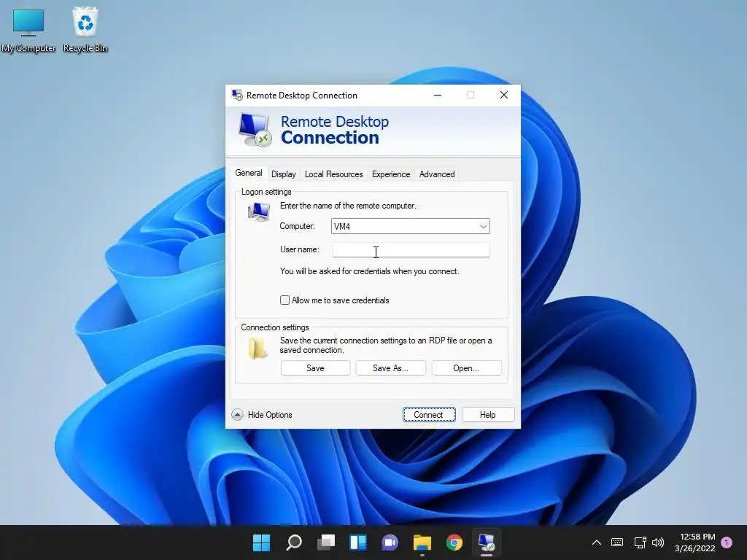Open File Explorer from the taskbar

422,542
